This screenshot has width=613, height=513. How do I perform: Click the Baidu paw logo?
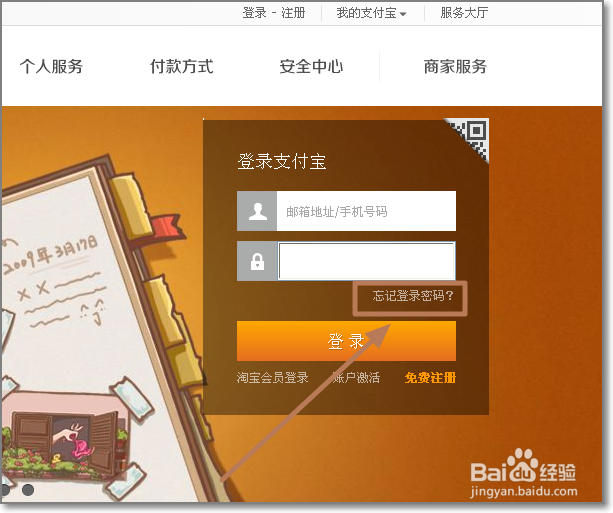(x=521, y=465)
